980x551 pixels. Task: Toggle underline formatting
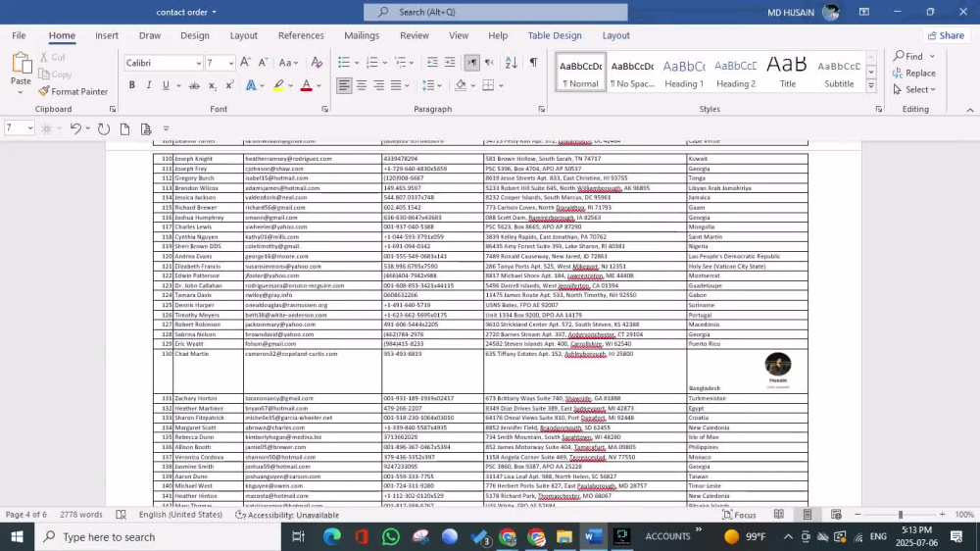pos(166,85)
